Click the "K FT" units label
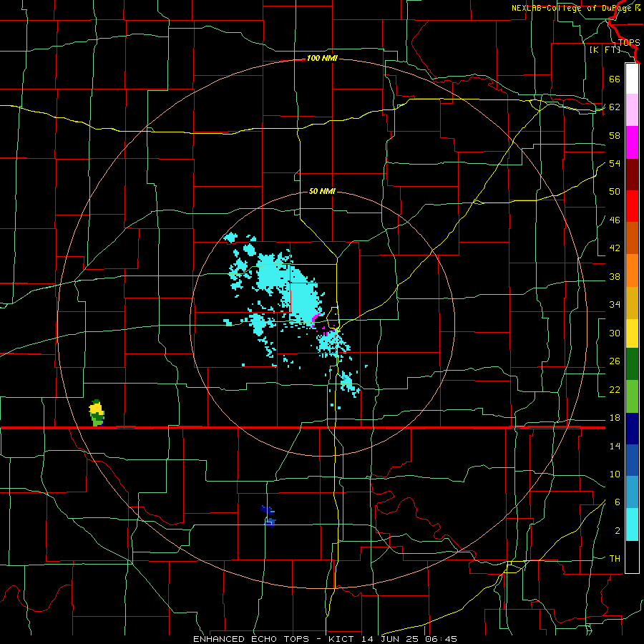644x644 pixels. pyautogui.click(x=605, y=50)
